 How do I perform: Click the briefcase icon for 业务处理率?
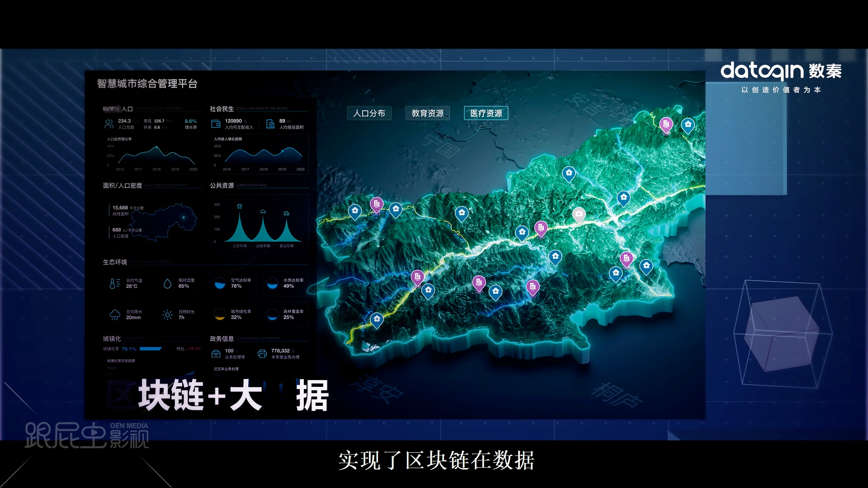pyautogui.click(x=216, y=354)
